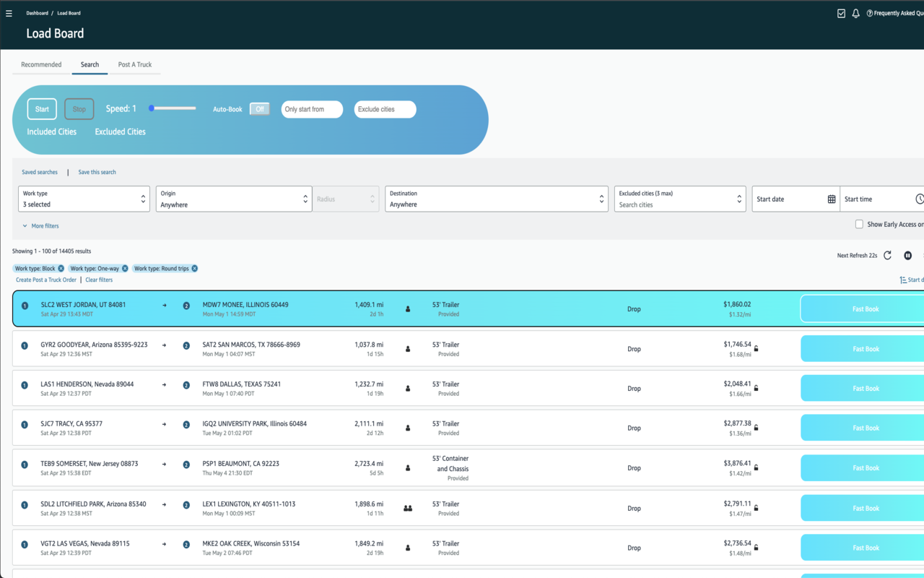Image resolution: width=924 pixels, height=578 pixels.
Task: Open the hamburger navigation menu
Action: point(9,13)
